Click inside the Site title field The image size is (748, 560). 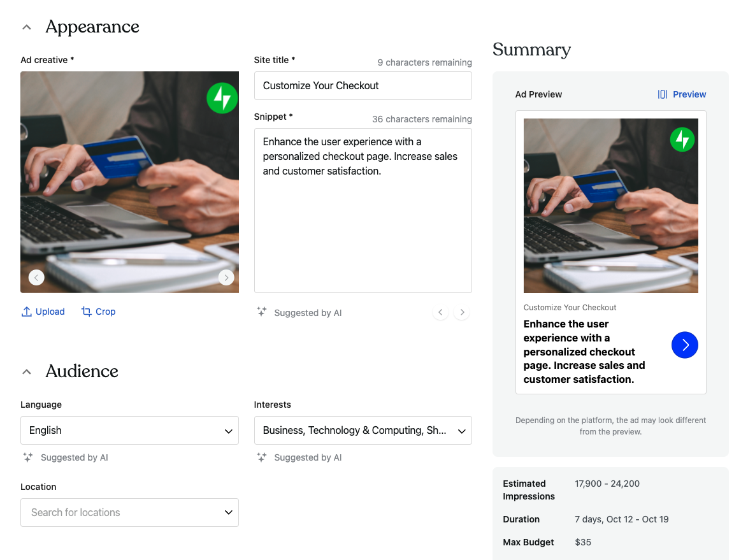(363, 85)
